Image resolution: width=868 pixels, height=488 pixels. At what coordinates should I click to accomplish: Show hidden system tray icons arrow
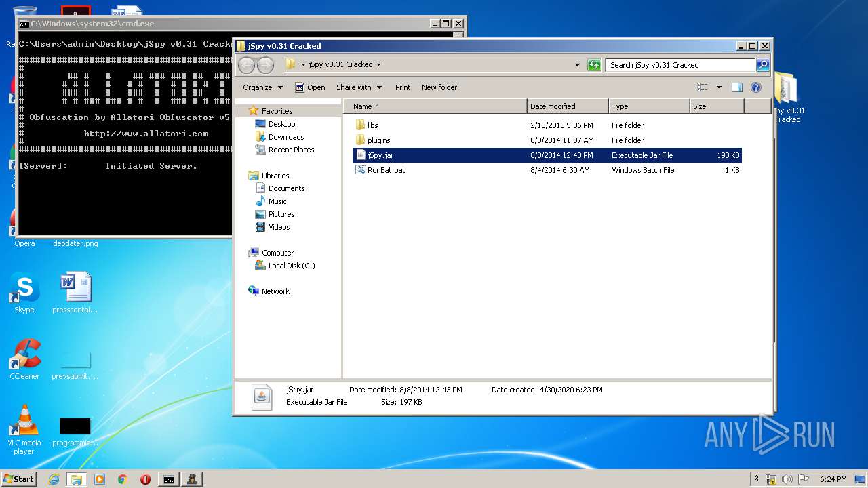click(x=757, y=479)
